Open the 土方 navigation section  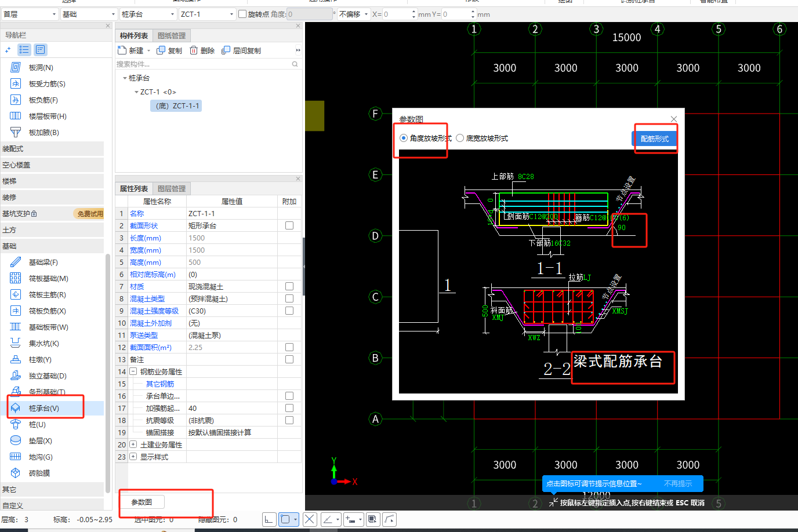point(52,230)
